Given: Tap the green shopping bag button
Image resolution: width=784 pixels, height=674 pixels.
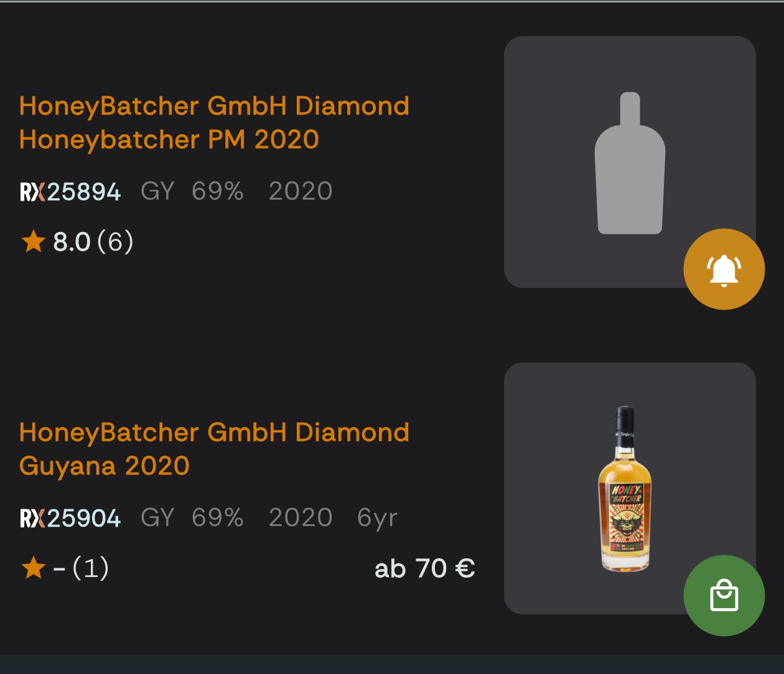Looking at the screenshot, I should tap(724, 596).
